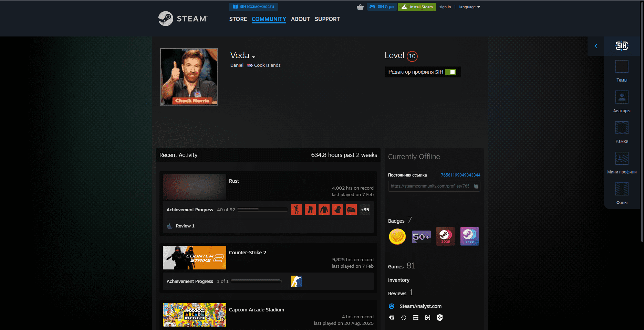Open the shopping cart icon

click(360, 7)
